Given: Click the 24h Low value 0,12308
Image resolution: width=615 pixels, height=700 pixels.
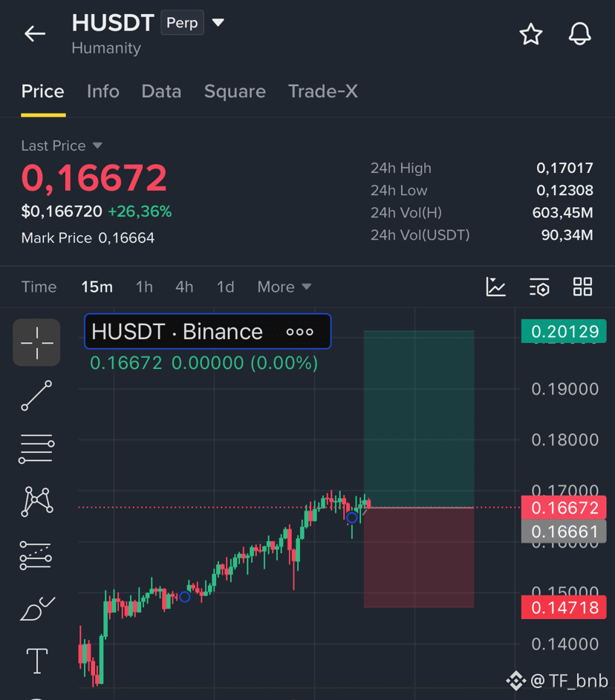Looking at the screenshot, I should point(564,190).
